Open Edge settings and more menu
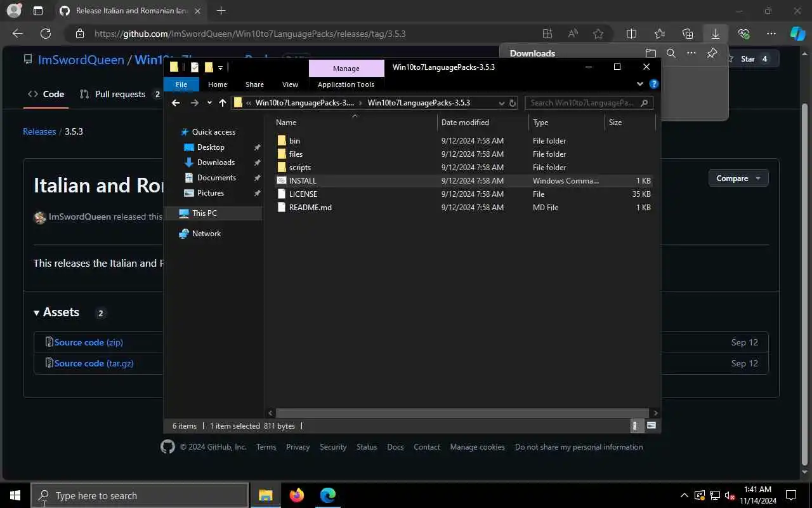The width and height of the screenshot is (812, 508). (771, 34)
